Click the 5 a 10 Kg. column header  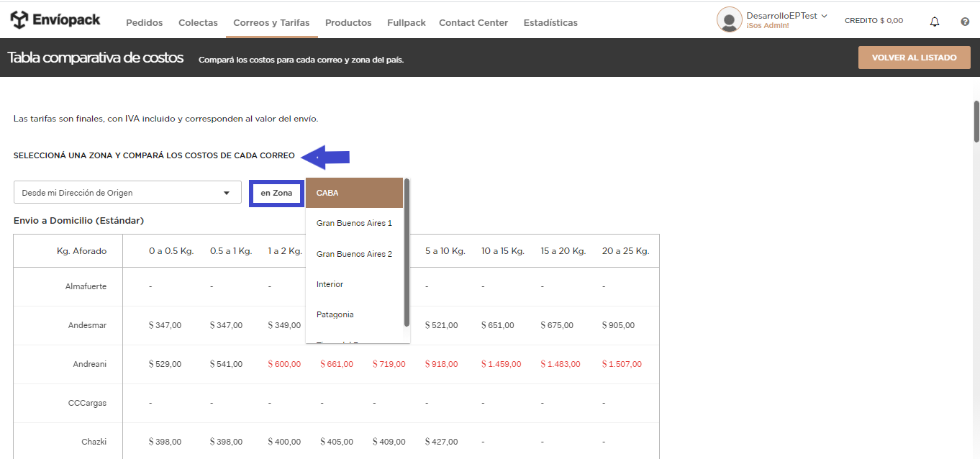pos(445,251)
